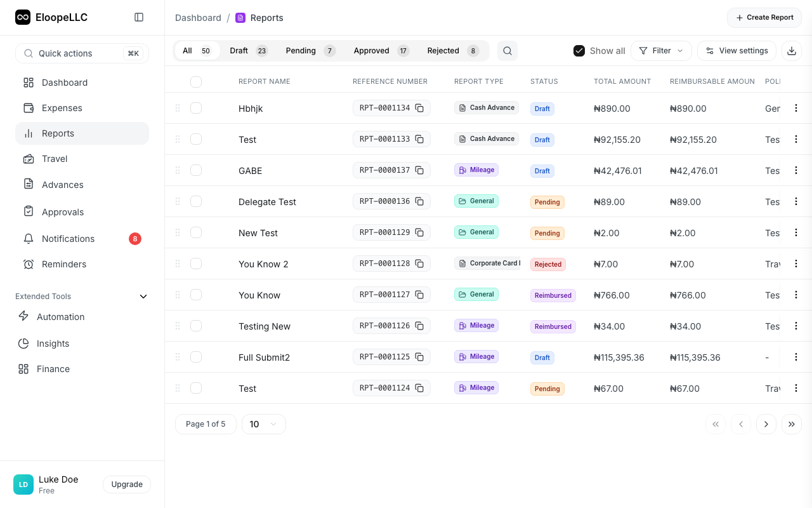The width and height of the screenshot is (812, 508).
Task: Go to next page with right arrow
Action: [x=766, y=424]
